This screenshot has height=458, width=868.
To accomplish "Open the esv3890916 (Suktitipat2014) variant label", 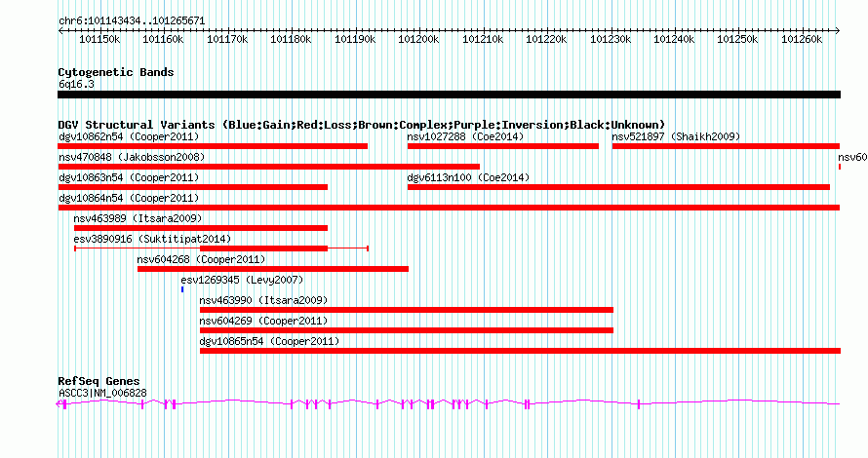I will [x=152, y=239].
